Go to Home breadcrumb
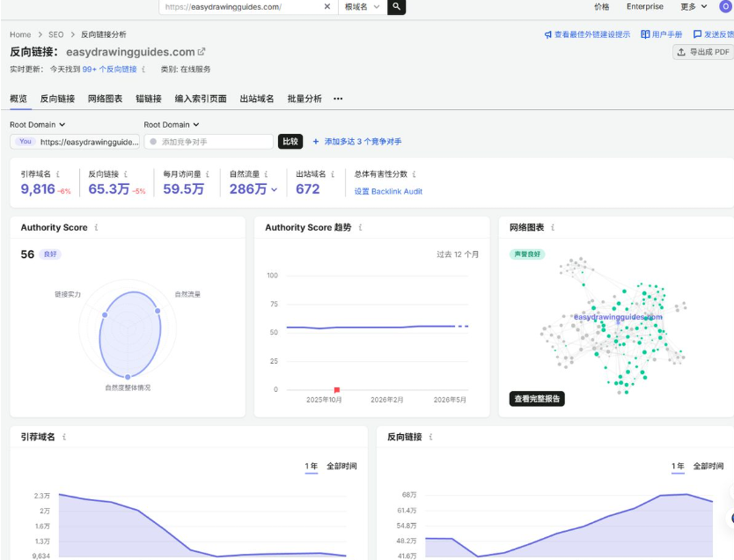Screen dimensions: 734x560 click(x=20, y=34)
